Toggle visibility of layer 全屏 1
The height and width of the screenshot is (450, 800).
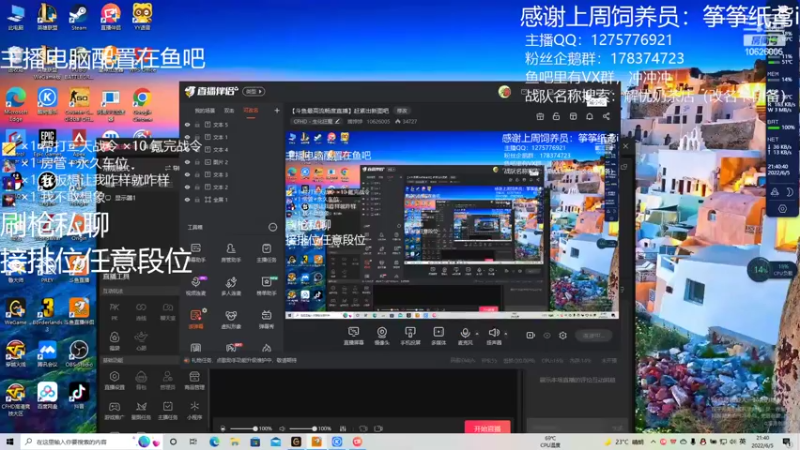pyautogui.click(x=187, y=199)
